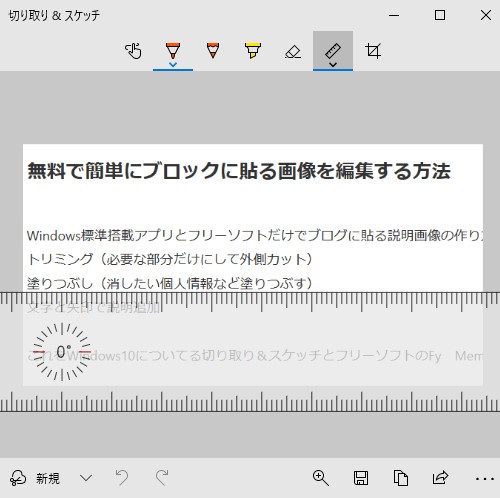Start a new snip with 新規

[x=35, y=478]
